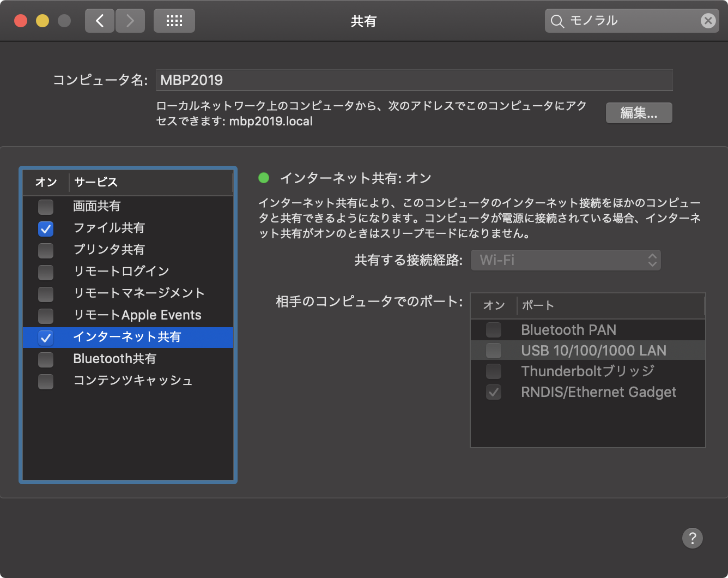Open the 共有する接続経路 Wi-Fi dropdown

point(565,260)
